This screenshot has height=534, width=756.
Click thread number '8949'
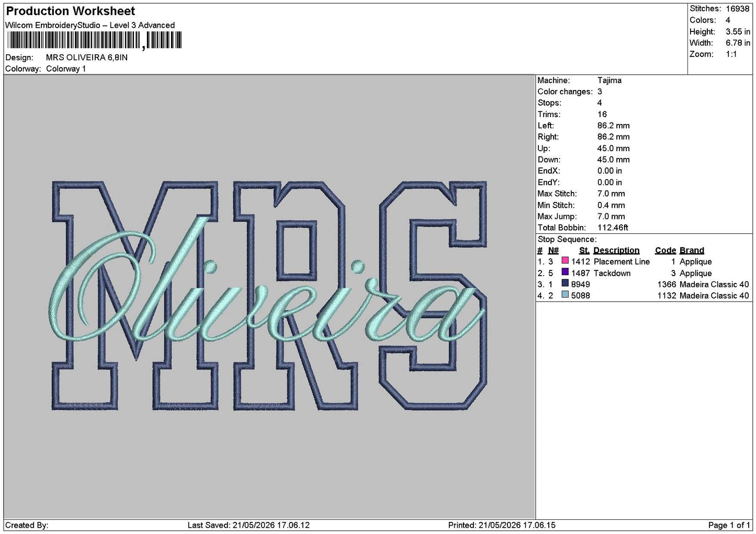click(580, 285)
